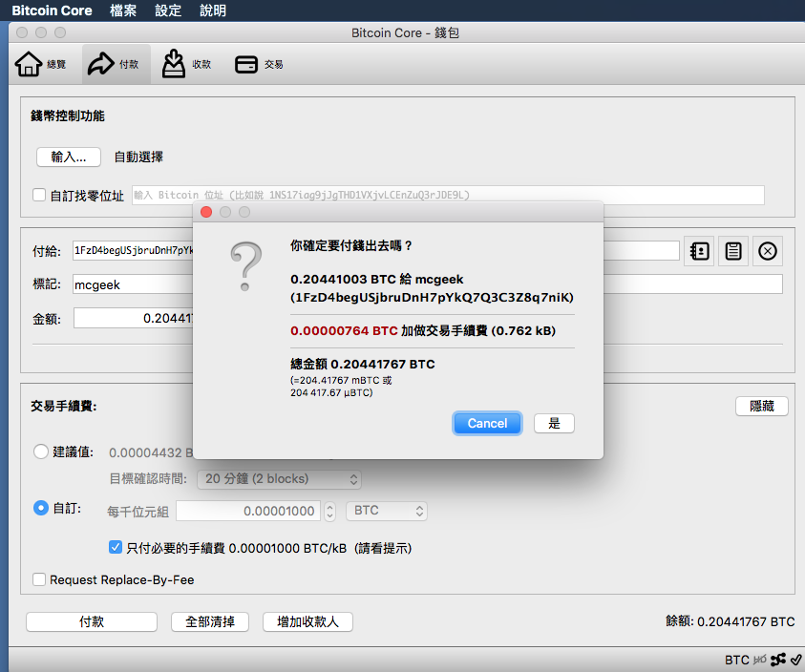
Task: Click the 全部清掉 (Clear All) button
Action: coord(210,621)
